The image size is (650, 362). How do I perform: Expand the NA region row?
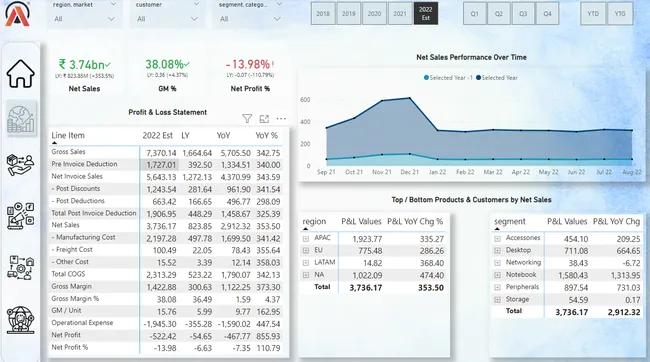click(x=306, y=275)
